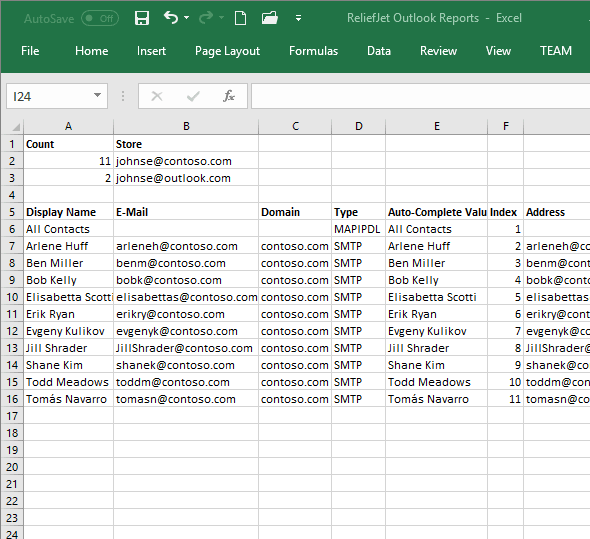Screen dimensions: 590x539
Task: Open Customize Quick Access Toolbar dropdown
Action: [x=298, y=18]
